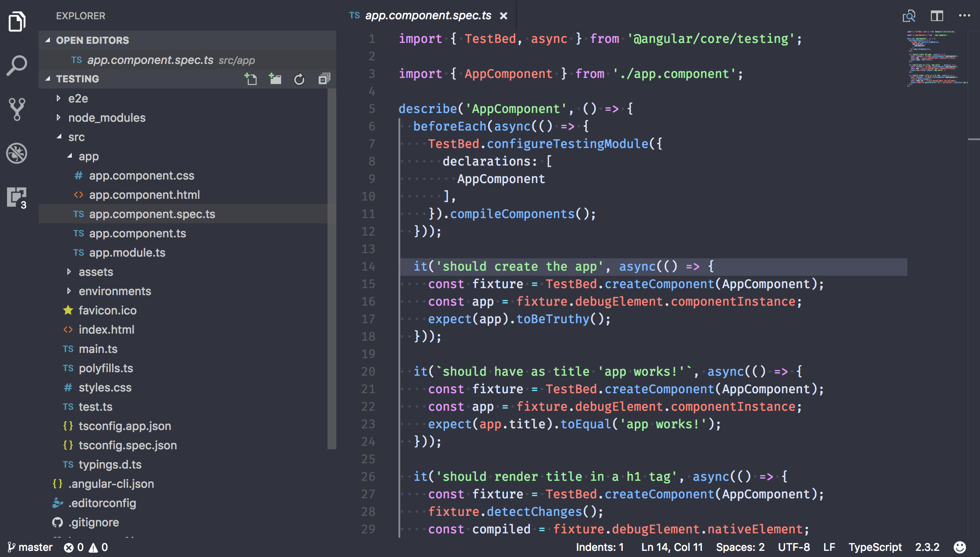980x557 pixels.
Task: Refresh the explorer tree
Action: coord(300,79)
